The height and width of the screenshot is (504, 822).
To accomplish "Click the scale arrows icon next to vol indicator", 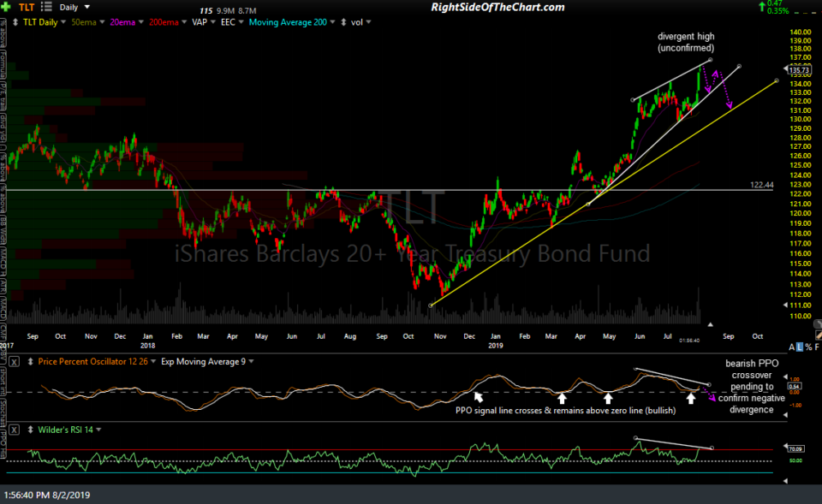I will (x=344, y=22).
